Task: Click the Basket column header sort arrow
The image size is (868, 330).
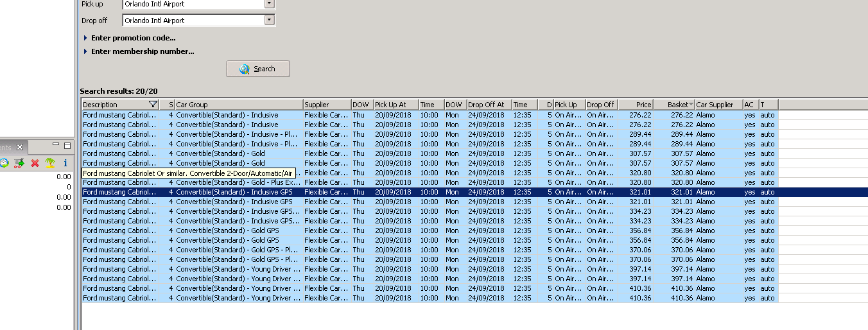Action: (691, 105)
